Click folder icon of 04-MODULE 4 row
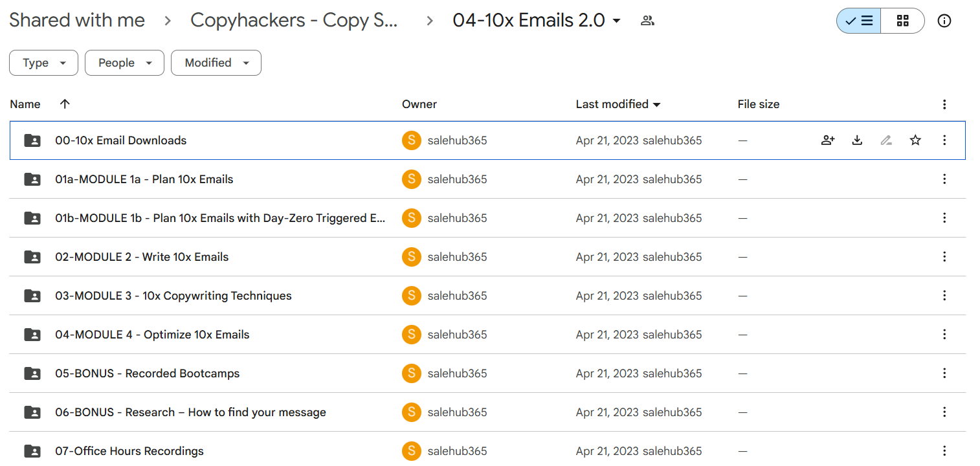Screen dimensions: 980x466 [32, 335]
